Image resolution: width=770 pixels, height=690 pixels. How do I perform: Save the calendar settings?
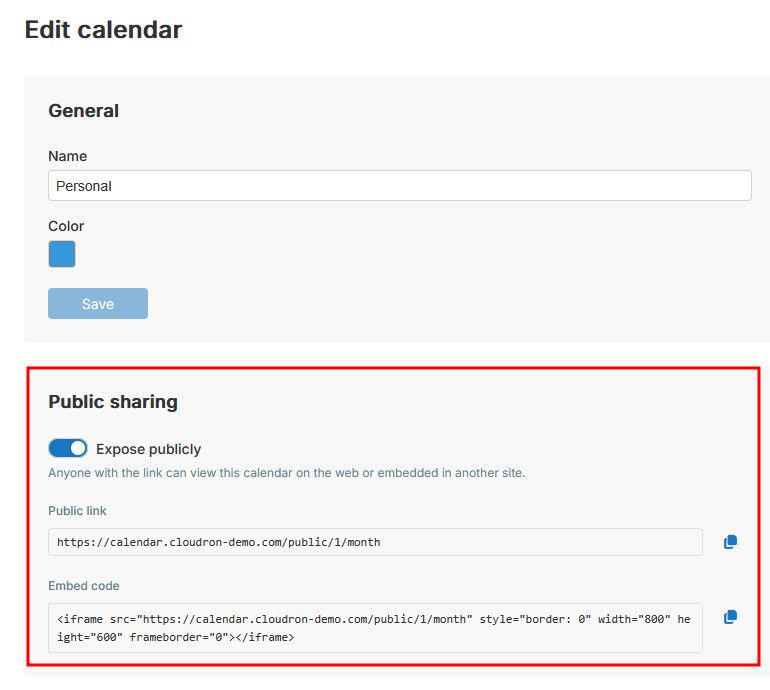coord(98,304)
